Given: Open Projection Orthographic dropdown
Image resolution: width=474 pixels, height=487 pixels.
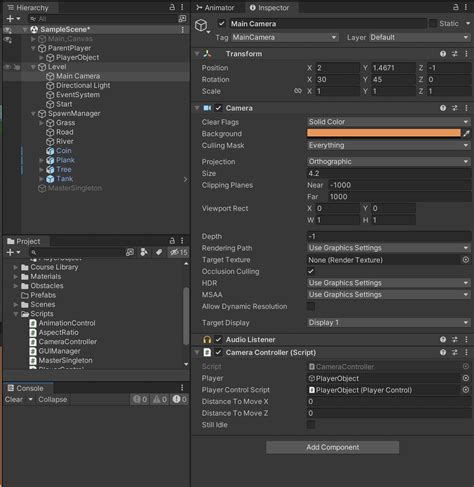Looking at the screenshot, I should 388,162.
